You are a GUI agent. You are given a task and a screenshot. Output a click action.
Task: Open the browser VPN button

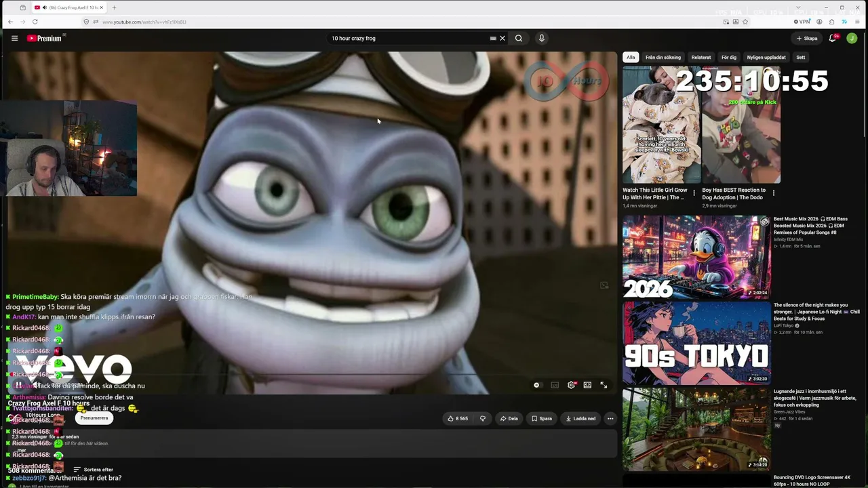(801, 22)
